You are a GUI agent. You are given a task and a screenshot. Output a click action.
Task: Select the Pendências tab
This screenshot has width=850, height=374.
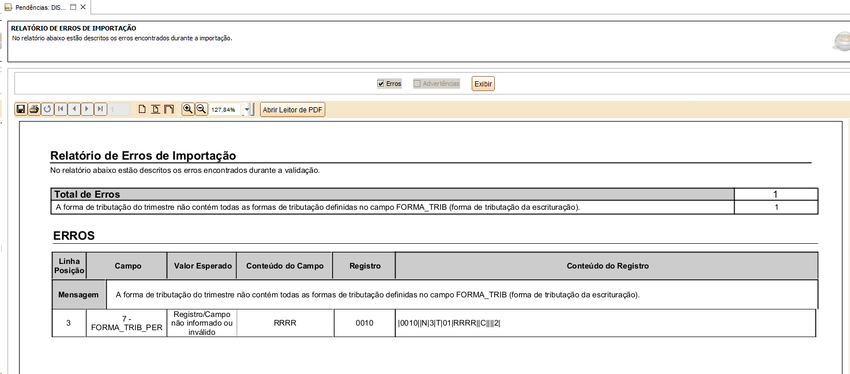pyautogui.click(x=40, y=7)
